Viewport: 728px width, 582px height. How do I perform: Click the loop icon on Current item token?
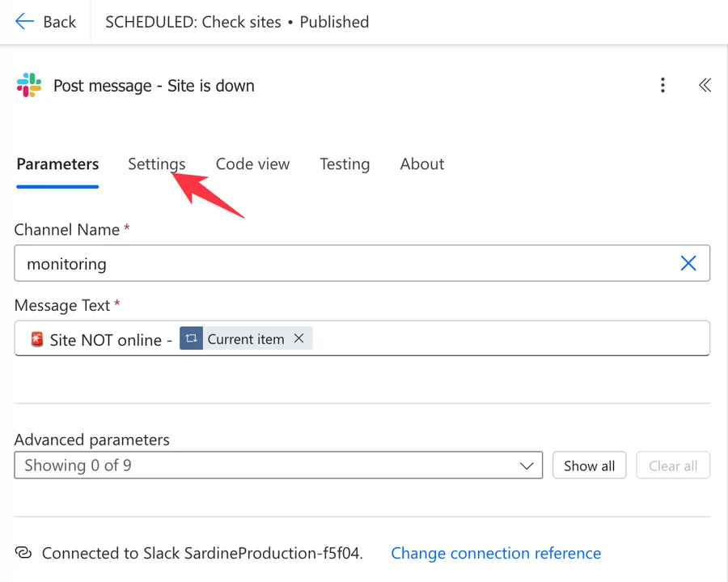pos(191,339)
